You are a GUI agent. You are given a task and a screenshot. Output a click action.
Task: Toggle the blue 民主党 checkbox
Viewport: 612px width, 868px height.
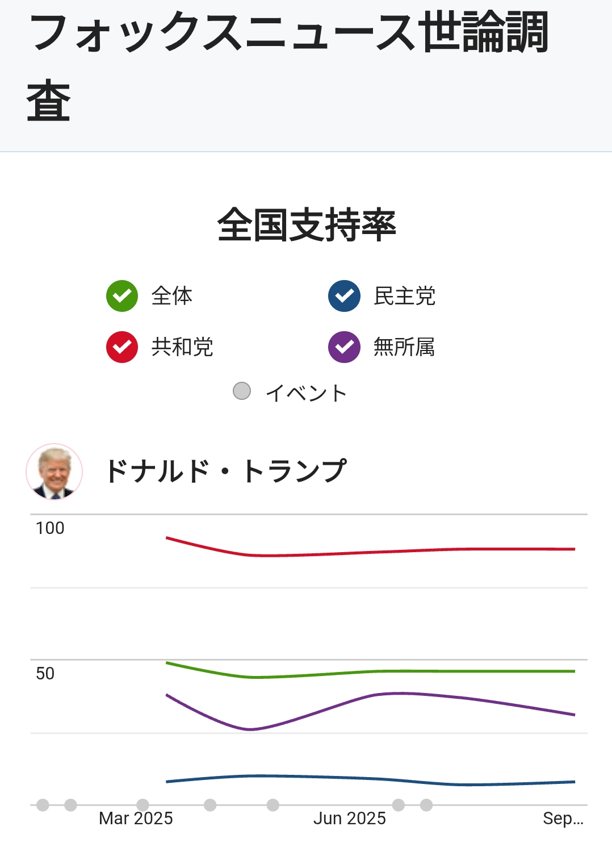click(344, 296)
